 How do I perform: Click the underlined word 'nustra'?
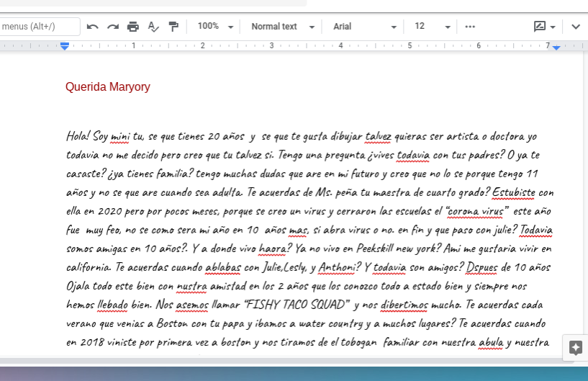[191, 286]
